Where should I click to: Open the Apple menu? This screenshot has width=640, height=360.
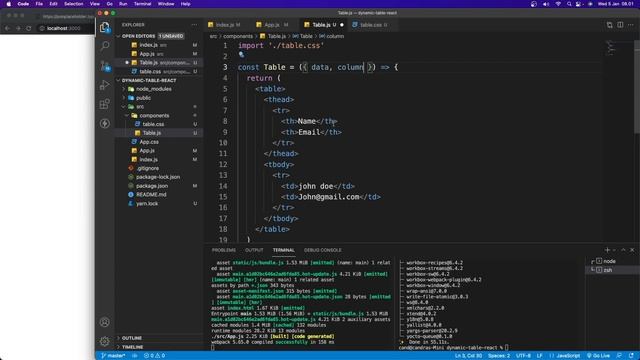[9, 4]
